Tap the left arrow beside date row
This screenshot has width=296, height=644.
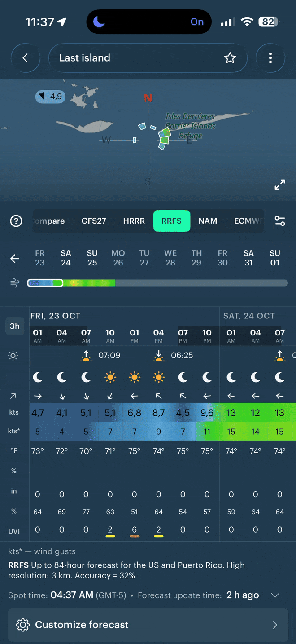15,259
